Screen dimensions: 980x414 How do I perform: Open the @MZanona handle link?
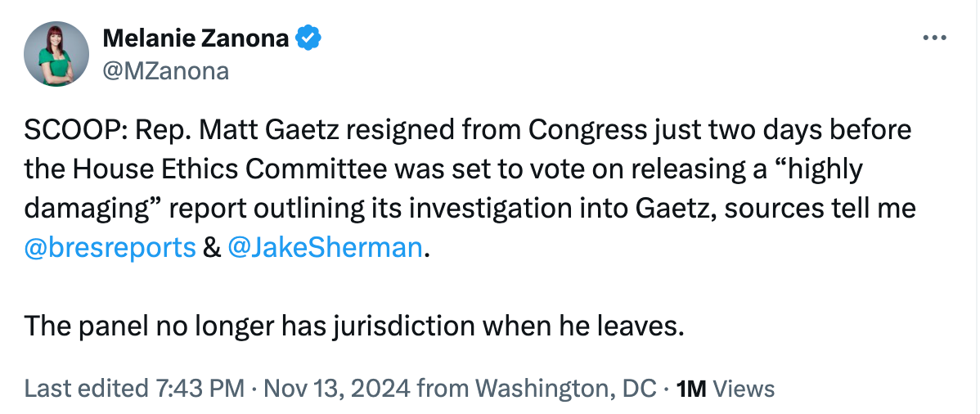pyautogui.click(x=165, y=71)
